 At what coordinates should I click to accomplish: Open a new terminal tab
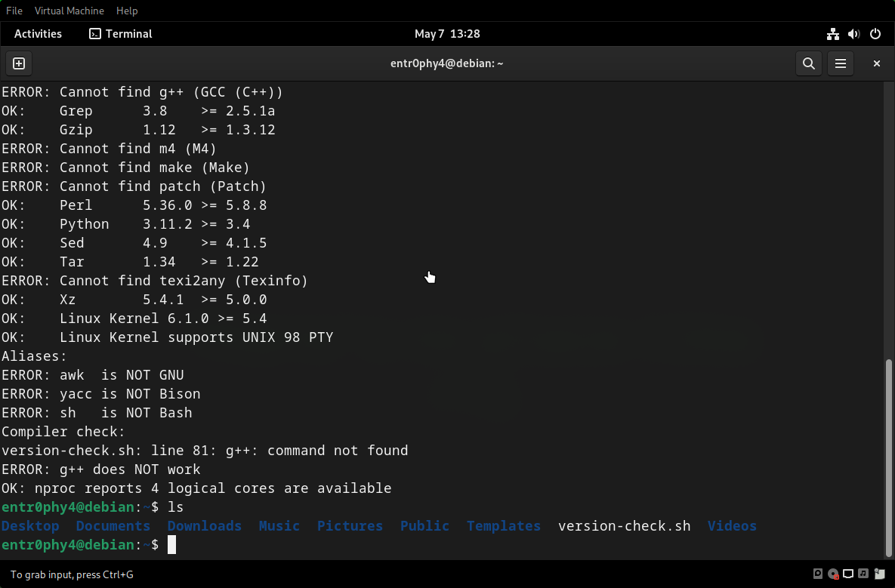19,63
